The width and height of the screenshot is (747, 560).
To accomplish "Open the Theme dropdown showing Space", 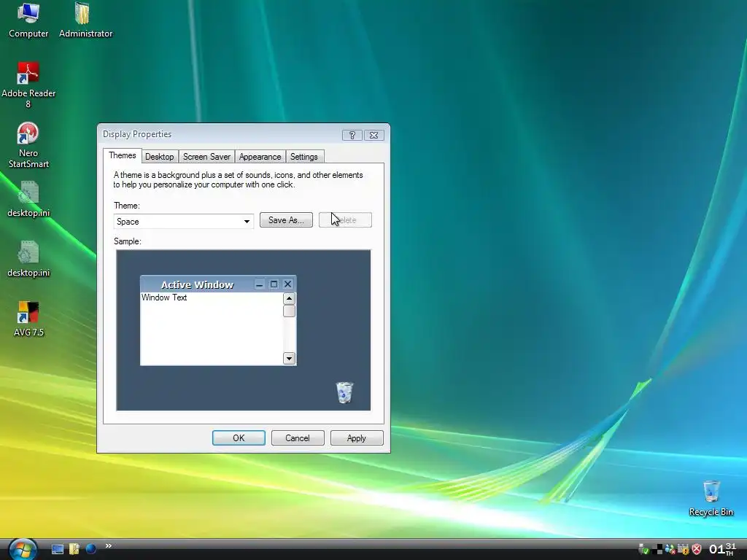I will click(183, 222).
